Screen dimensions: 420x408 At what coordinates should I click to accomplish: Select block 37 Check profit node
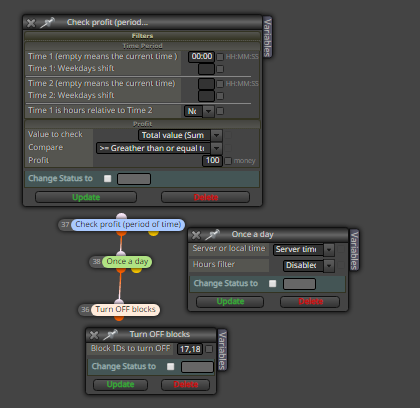[x=128, y=225]
